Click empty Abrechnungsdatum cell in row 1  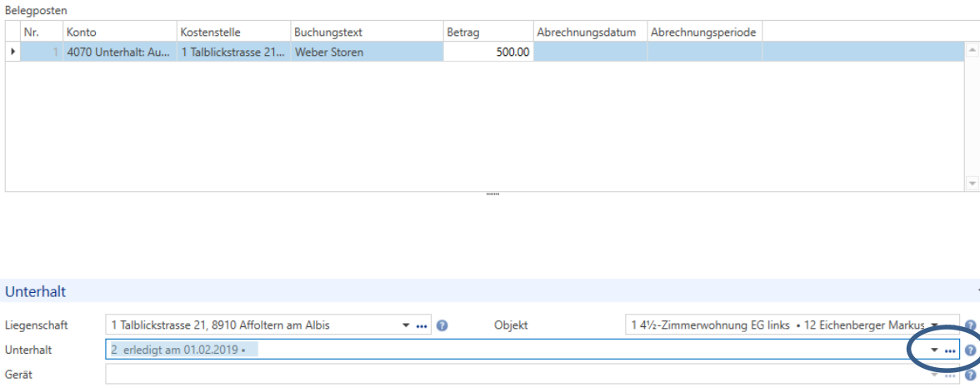590,52
